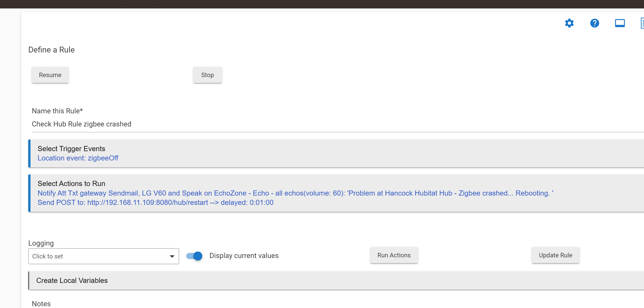
Task: Click the help question mark icon
Action: pos(594,23)
